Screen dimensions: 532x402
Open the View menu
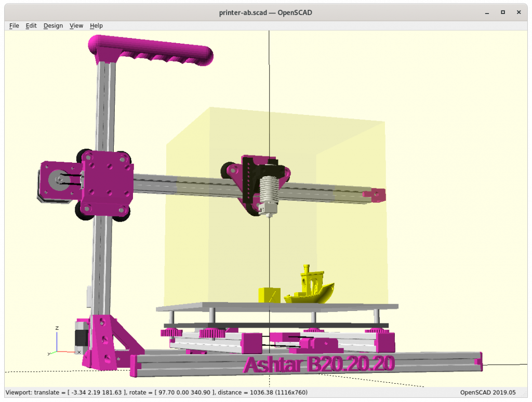click(76, 25)
